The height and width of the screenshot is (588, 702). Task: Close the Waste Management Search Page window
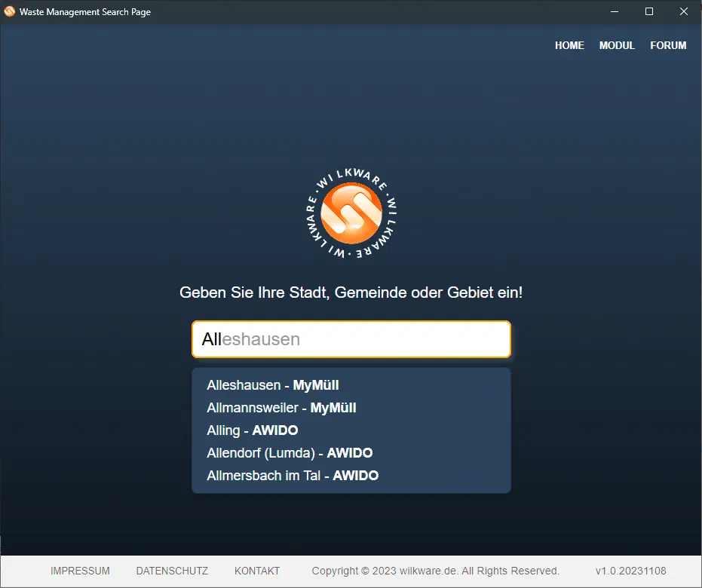pyautogui.click(x=684, y=11)
